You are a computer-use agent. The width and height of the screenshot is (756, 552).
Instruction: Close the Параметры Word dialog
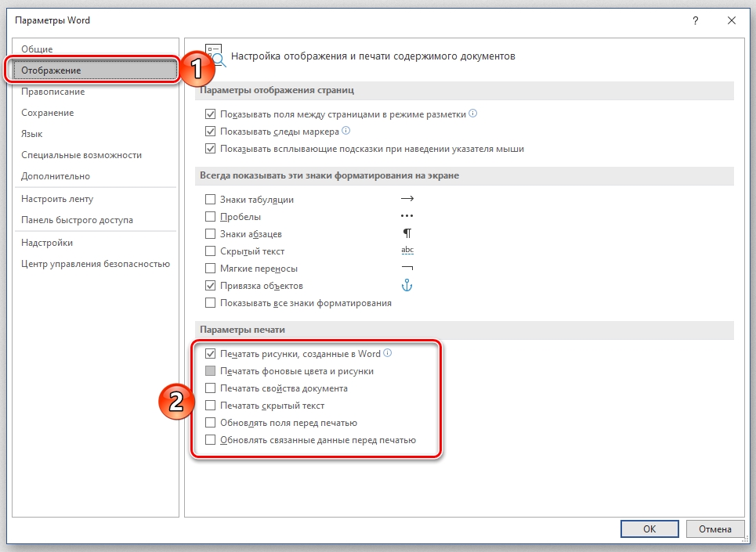pyautogui.click(x=729, y=20)
